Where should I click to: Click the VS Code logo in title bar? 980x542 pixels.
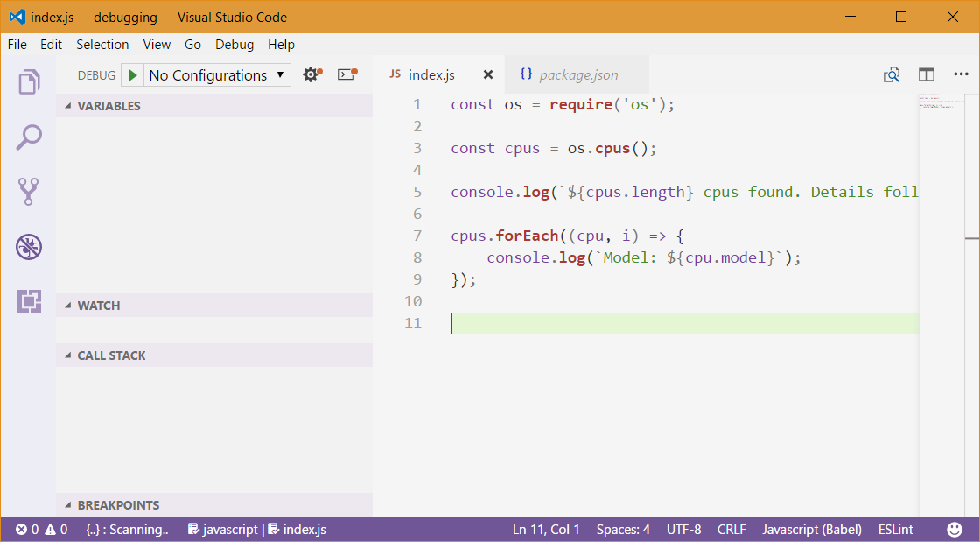pos(17,17)
